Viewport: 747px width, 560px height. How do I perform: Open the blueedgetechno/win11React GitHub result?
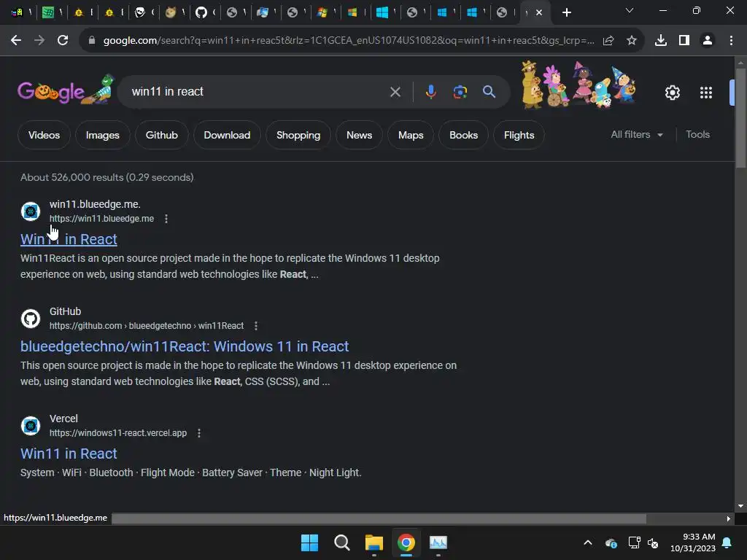click(185, 346)
